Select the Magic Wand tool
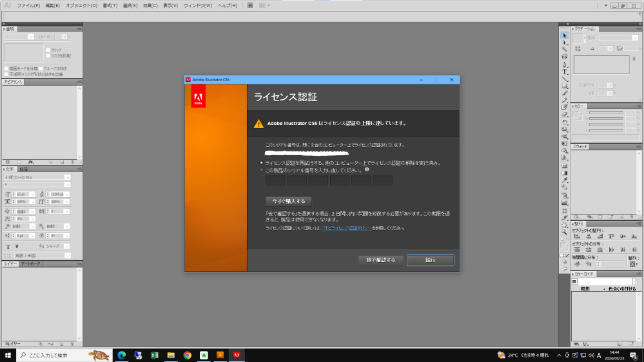Screen dimensions: 644x362 (564, 49)
